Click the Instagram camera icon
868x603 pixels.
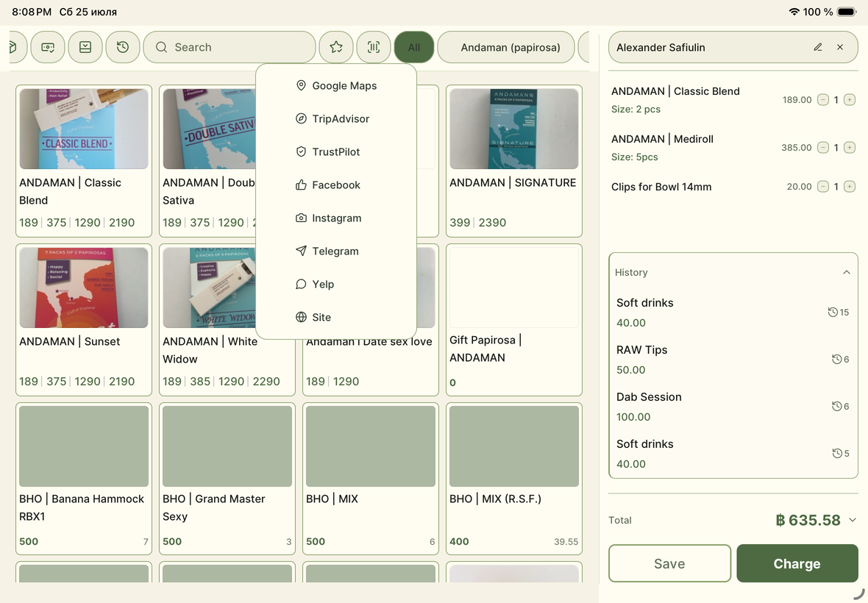click(301, 218)
